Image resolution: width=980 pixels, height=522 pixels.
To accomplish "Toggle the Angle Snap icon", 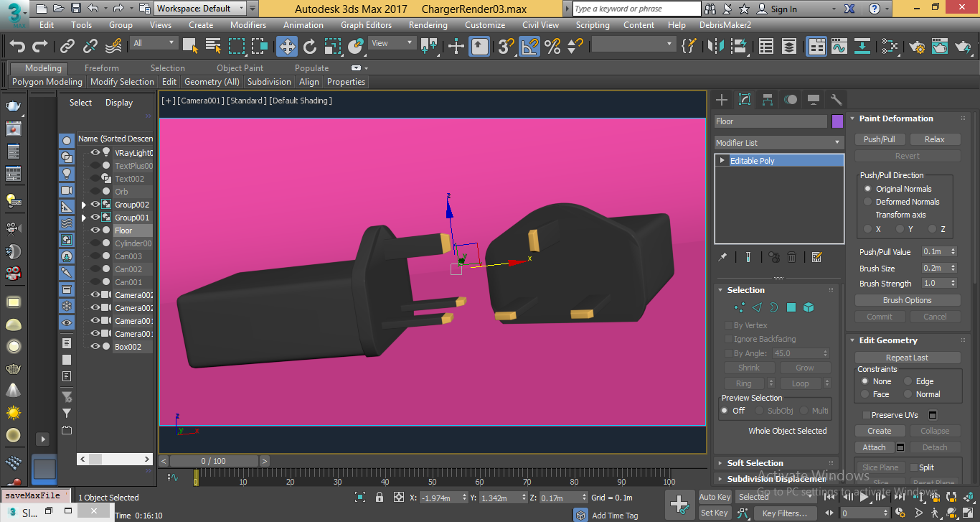I will tap(529, 47).
